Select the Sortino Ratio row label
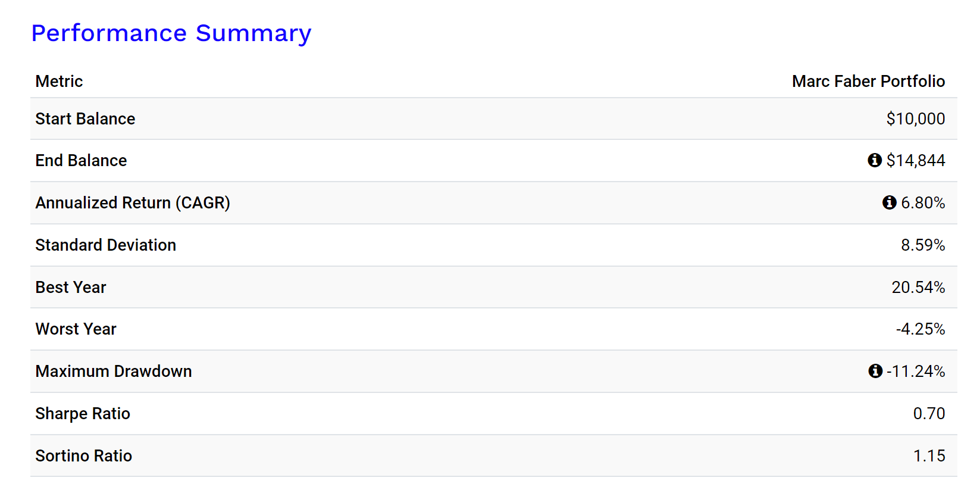980x493 pixels. [83, 456]
